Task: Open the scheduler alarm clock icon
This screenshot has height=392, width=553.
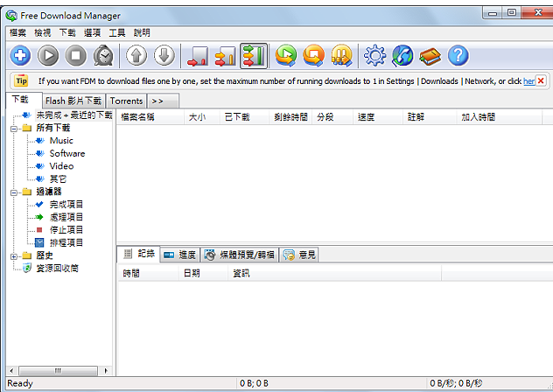Action: pos(103,56)
